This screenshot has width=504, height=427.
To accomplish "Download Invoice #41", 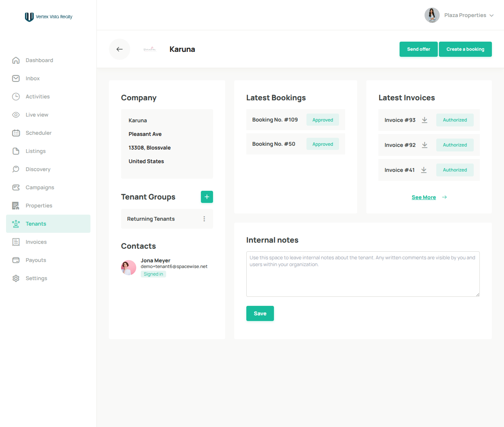I will pyautogui.click(x=424, y=170).
